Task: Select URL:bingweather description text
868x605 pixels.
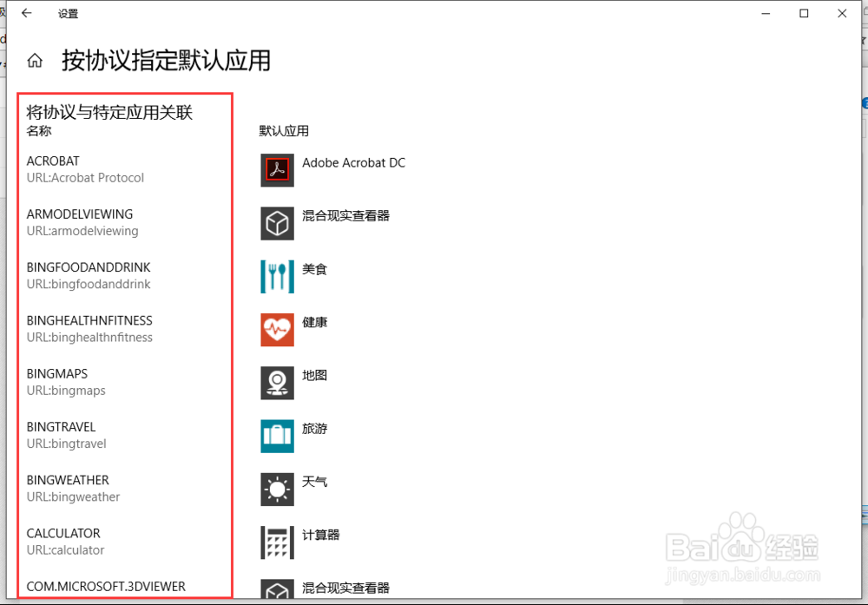Action: (73, 496)
